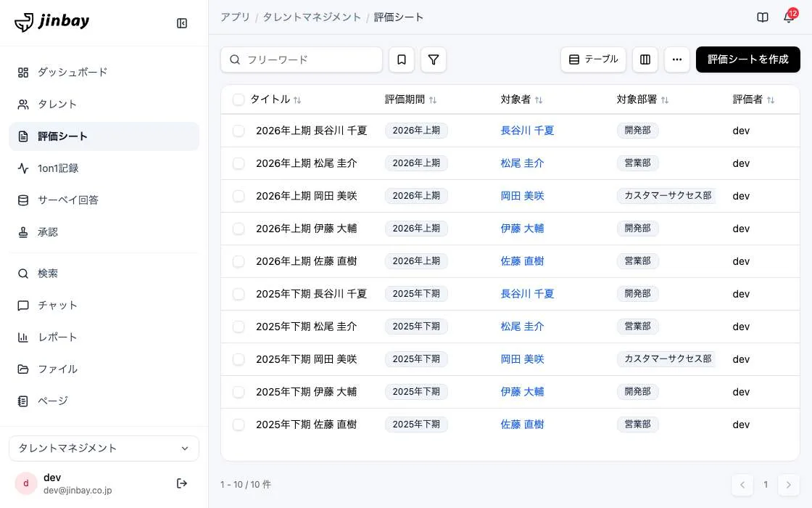812x508 pixels.
Task: Go to the previous page arrow
Action: [742, 485]
